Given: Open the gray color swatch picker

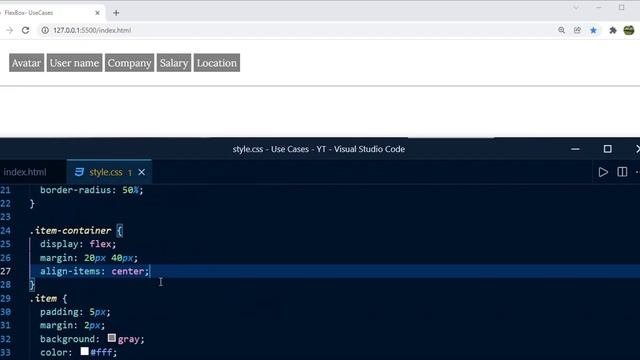Looking at the screenshot, I should click(x=111, y=338).
